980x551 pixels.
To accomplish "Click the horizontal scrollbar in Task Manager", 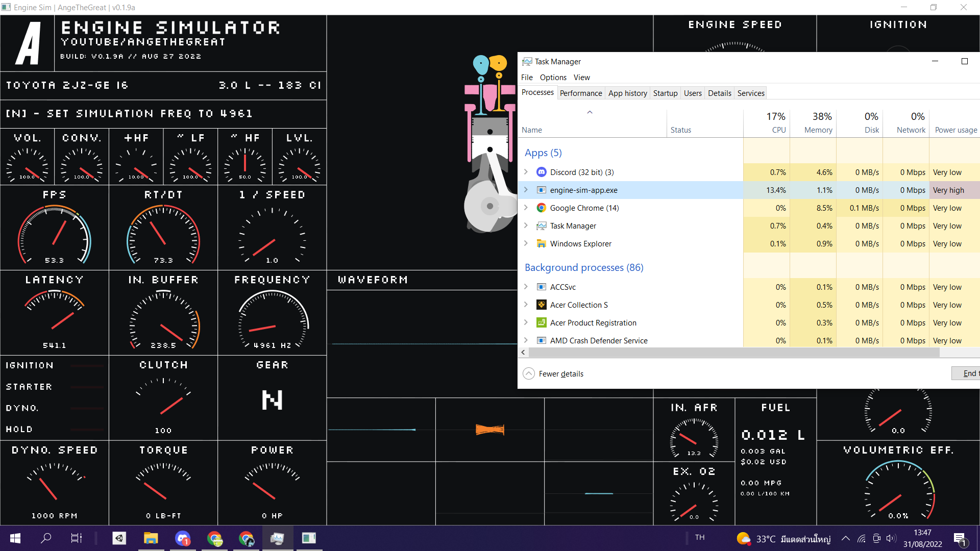I will [x=733, y=353].
